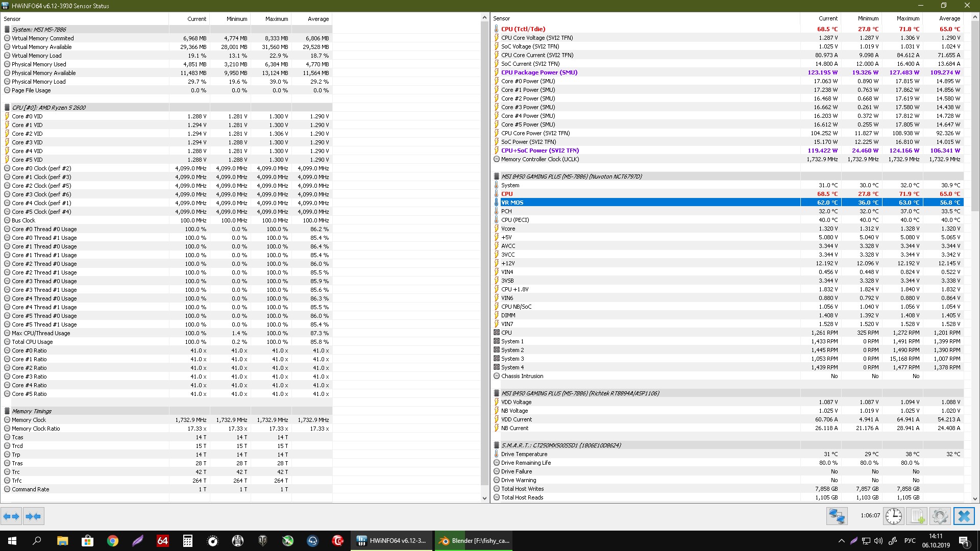Click the expand columns arrows button
The image size is (980, 551).
tap(11, 516)
